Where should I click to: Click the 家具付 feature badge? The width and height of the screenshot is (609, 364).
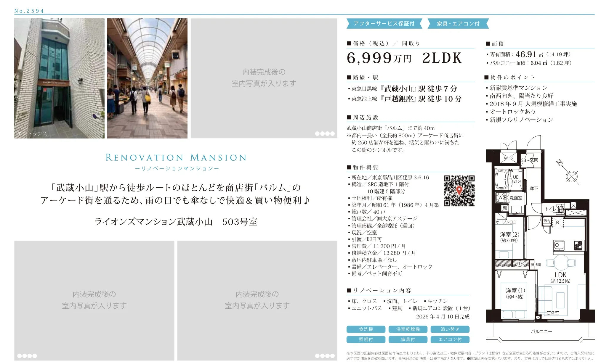(408, 339)
